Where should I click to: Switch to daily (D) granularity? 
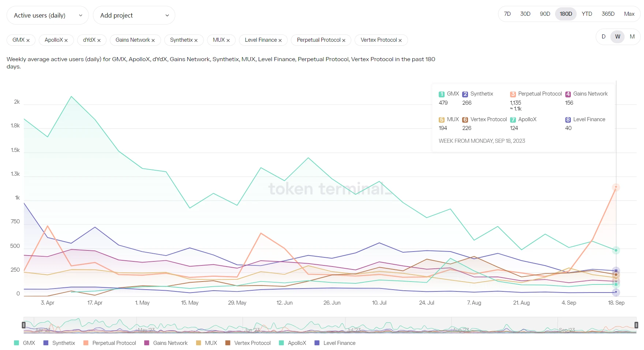603,37
